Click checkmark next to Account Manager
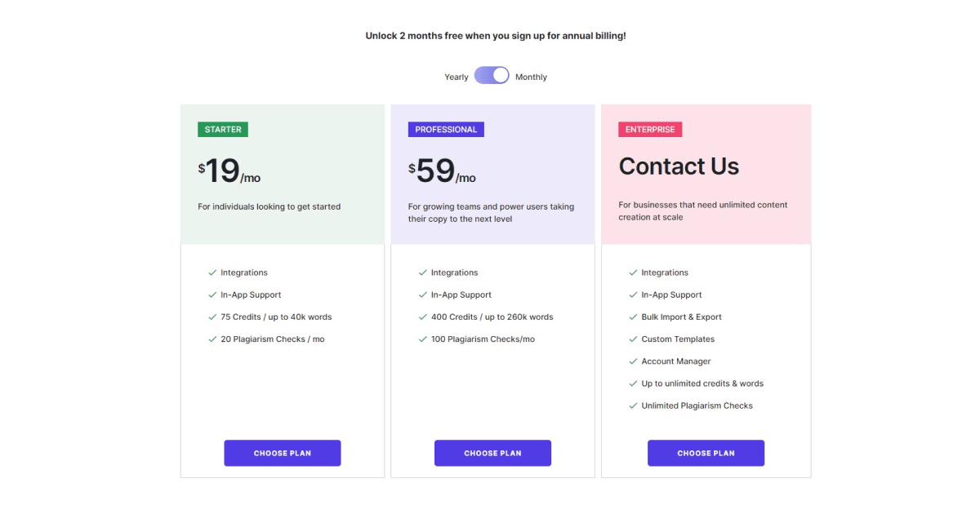The image size is (980, 514). pos(633,361)
